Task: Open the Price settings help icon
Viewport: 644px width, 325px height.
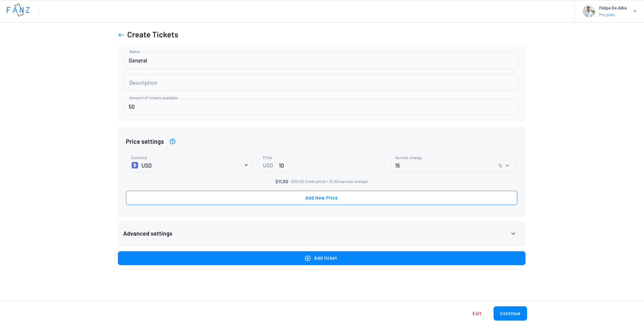Action: click(173, 142)
